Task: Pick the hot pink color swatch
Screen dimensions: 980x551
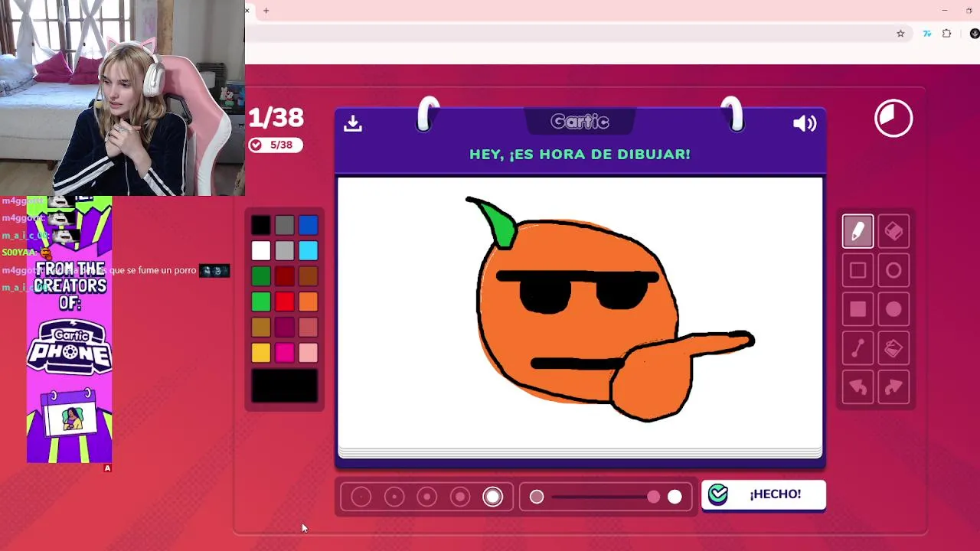Action: [285, 353]
